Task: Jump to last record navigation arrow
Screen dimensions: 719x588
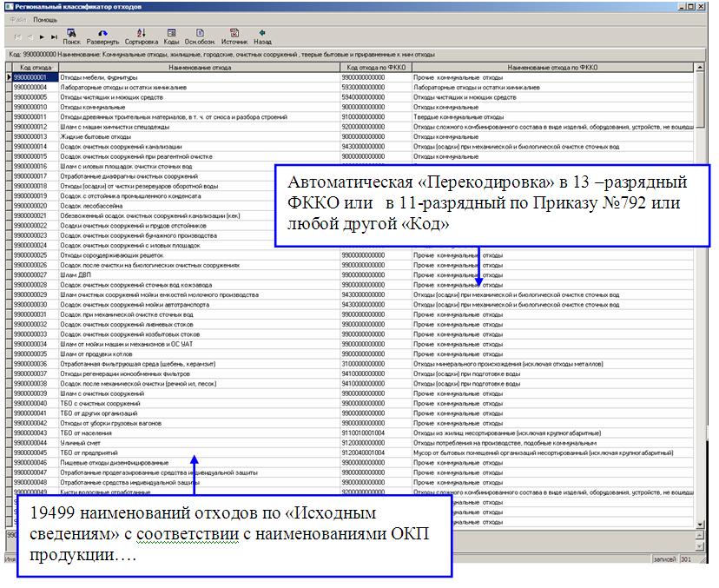Action: coord(54,37)
